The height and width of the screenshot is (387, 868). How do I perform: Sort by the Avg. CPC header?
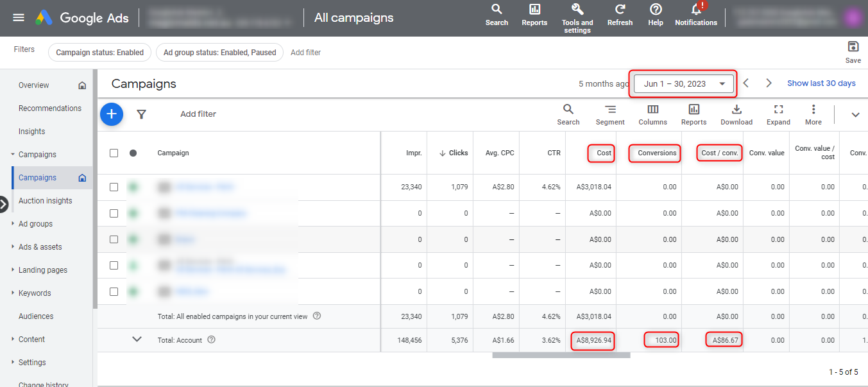pyautogui.click(x=500, y=153)
